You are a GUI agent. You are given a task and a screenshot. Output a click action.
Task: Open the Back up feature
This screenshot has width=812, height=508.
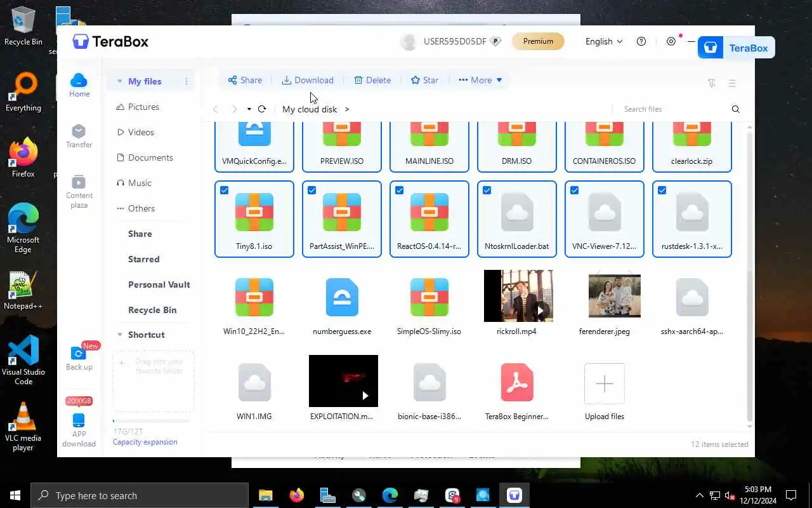coord(79,359)
